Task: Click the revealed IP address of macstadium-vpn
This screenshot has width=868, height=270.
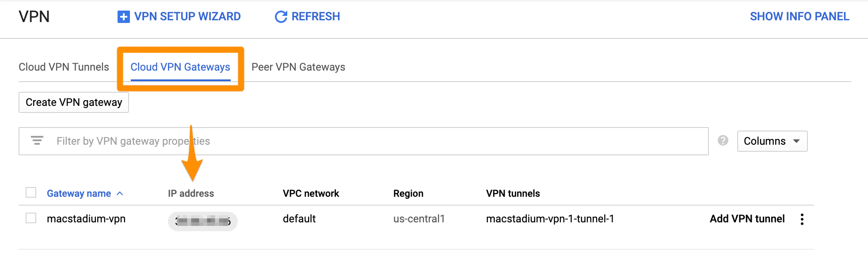Action: click(x=202, y=221)
